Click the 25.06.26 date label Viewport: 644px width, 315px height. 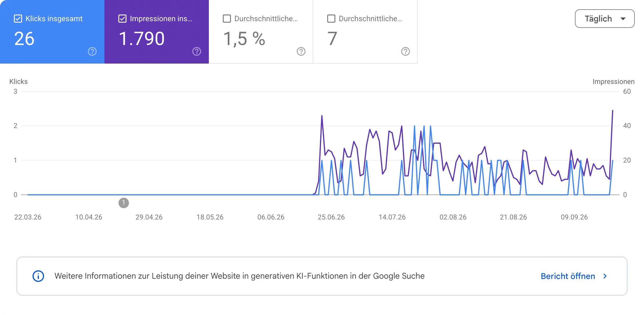[331, 217]
